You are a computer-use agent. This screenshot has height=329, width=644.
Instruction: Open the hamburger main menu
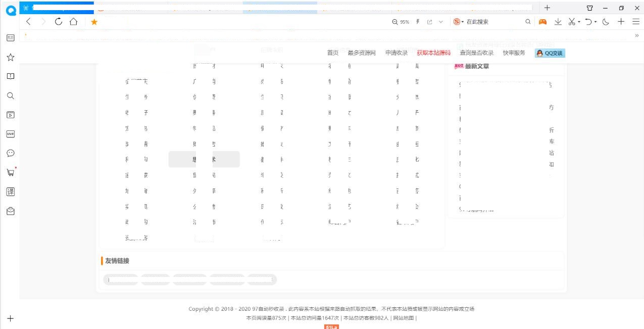[635, 22]
